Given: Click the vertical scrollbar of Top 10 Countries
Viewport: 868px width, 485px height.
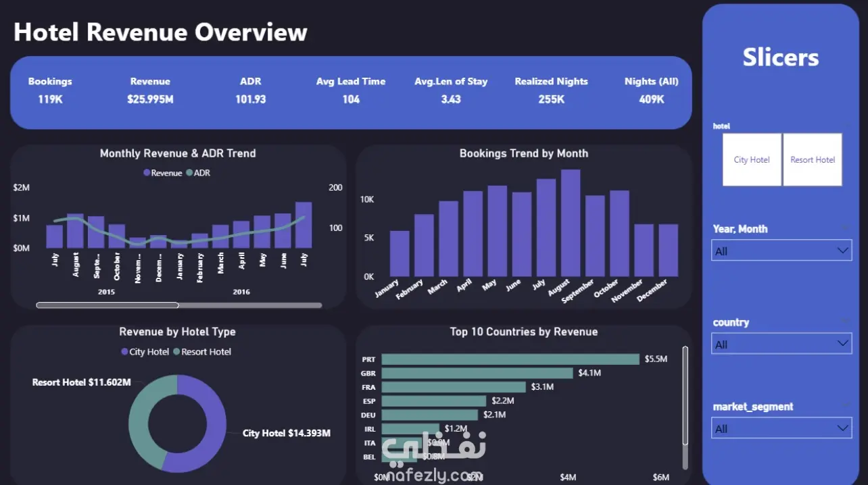Looking at the screenshot, I should pos(685,408).
